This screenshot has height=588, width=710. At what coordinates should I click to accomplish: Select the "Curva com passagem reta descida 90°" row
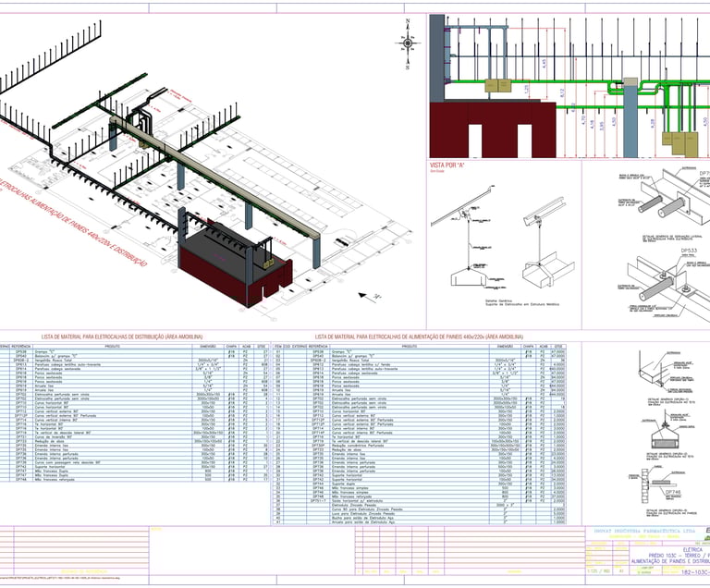134,462
